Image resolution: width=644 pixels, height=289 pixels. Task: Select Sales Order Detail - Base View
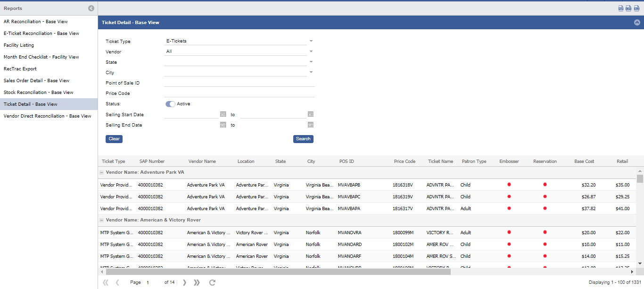tap(36, 81)
